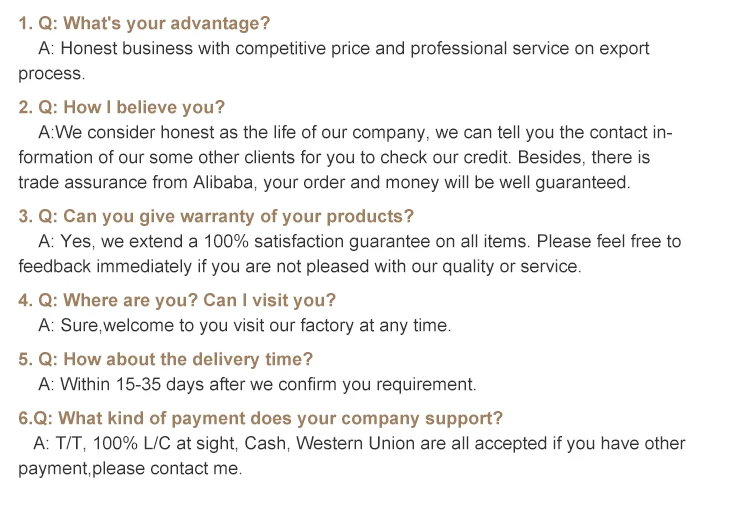Click "payment,please contact me." text
Image resolution: width=750 pixels, height=505 pixels.
(x=130, y=468)
